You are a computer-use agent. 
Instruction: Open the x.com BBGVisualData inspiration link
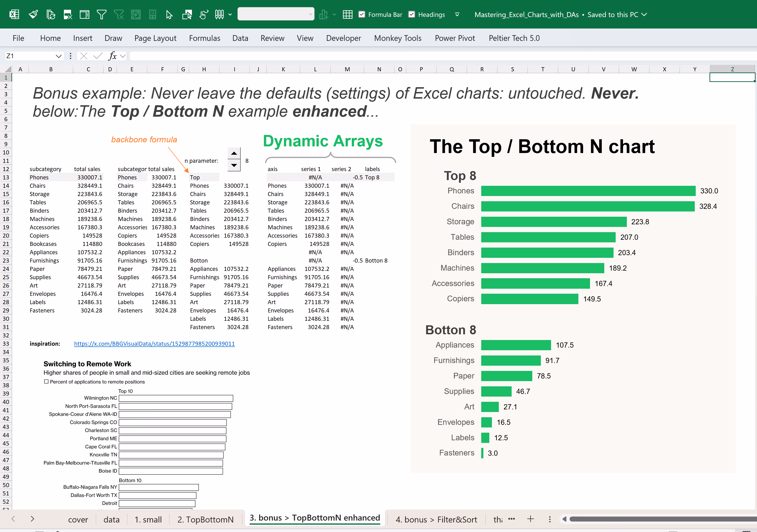(154, 344)
